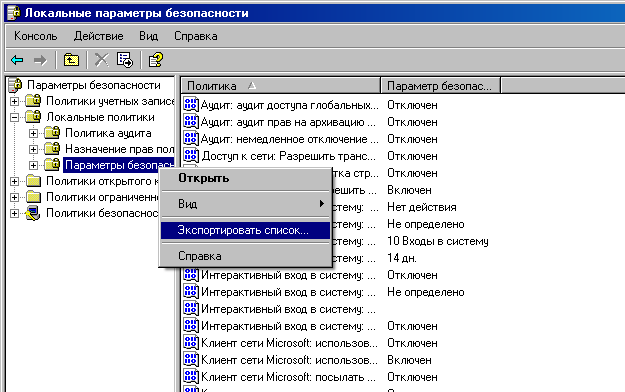Screen dimensions: 625x392
Task: Click the Политики учетных записей folder icon
Action: coord(33,101)
